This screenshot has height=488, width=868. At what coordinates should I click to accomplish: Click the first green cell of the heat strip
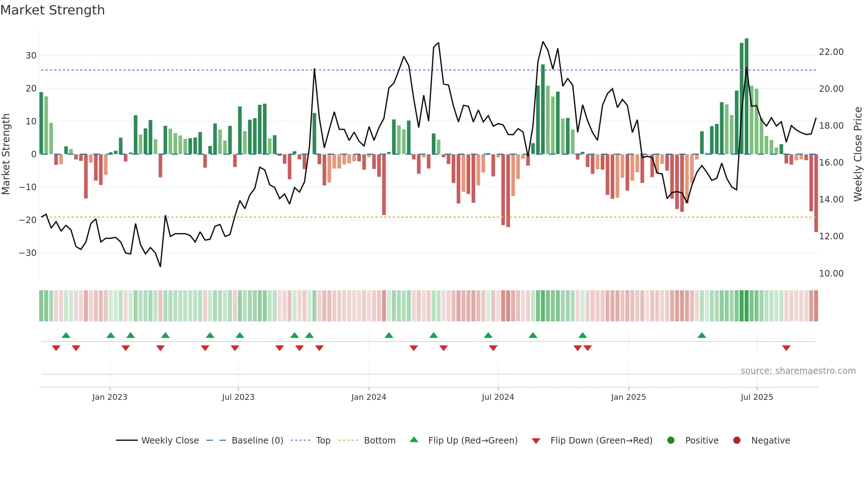tap(41, 306)
